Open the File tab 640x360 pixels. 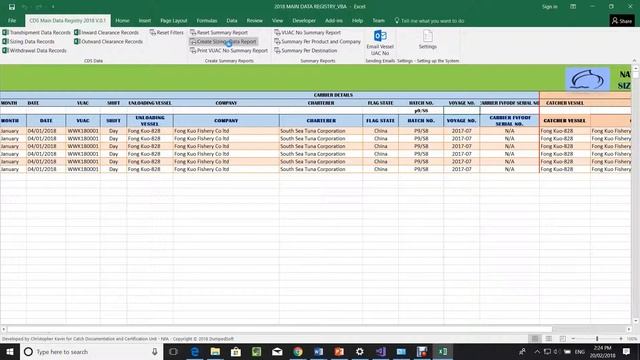coord(12,20)
